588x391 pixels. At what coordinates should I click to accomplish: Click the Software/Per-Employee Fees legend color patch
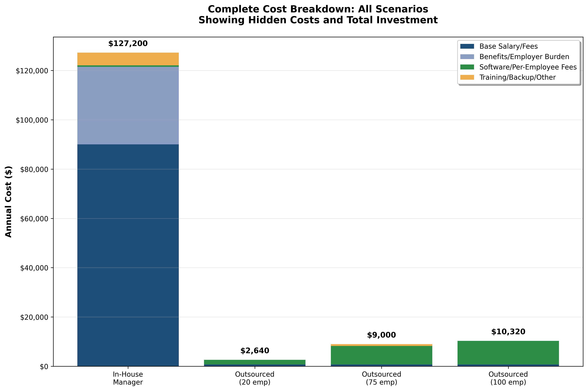point(467,67)
